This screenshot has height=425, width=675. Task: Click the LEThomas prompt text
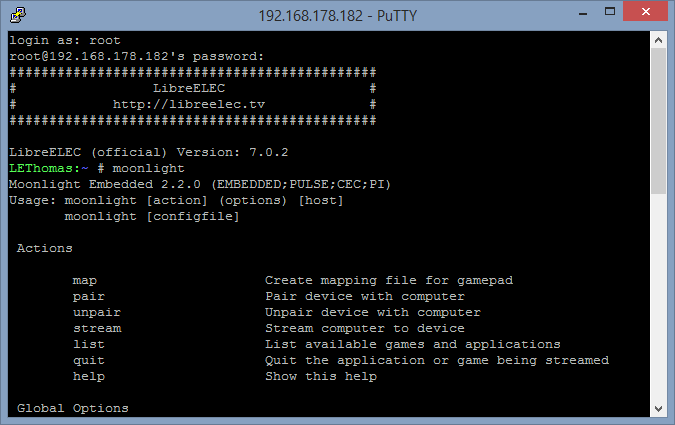click(41, 168)
